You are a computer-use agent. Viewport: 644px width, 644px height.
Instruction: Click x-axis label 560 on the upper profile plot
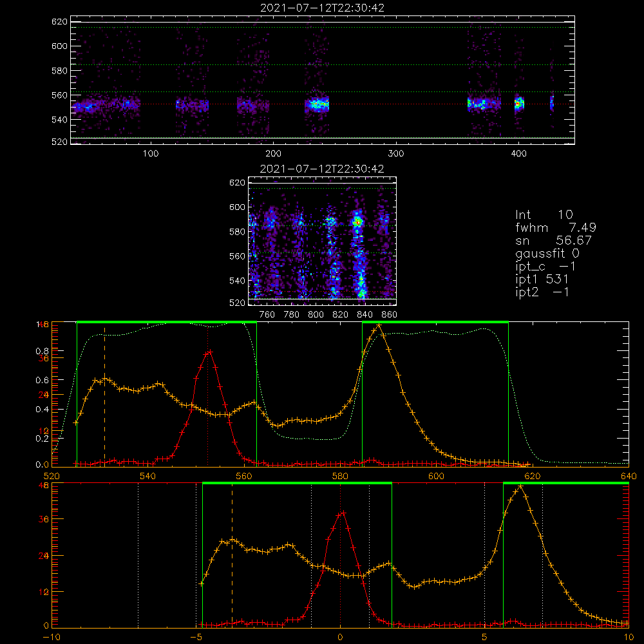tap(244, 476)
